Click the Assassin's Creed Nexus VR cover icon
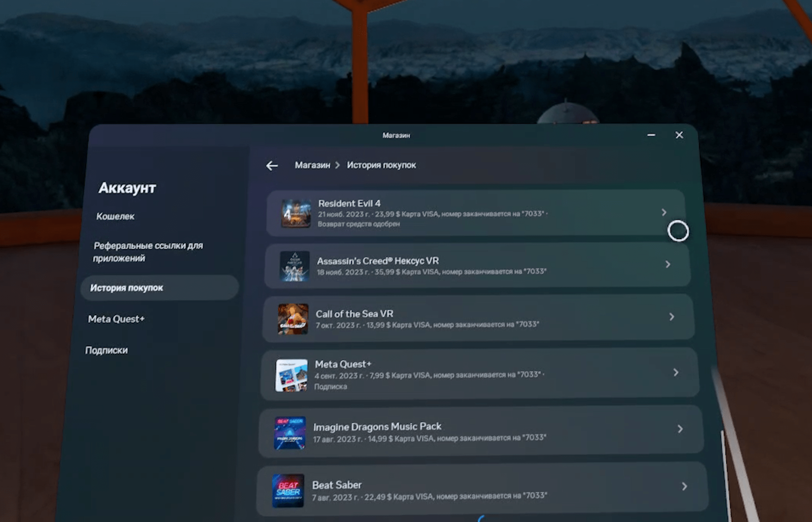Image resolution: width=812 pixels, height=522 pixels. [295, 266]
